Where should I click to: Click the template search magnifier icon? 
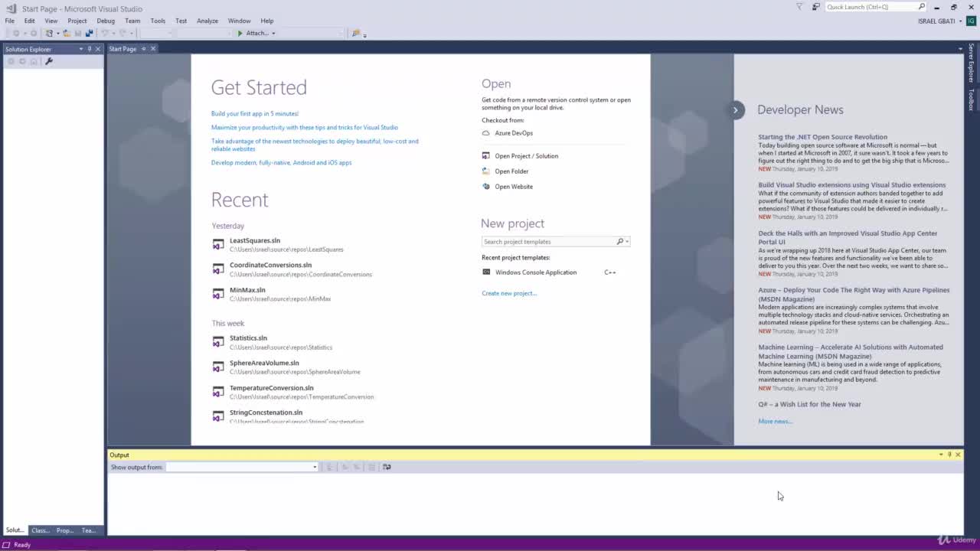[620, 242]
